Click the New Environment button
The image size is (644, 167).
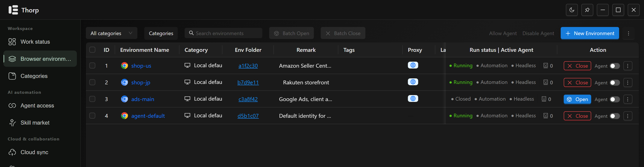(590, 33)
